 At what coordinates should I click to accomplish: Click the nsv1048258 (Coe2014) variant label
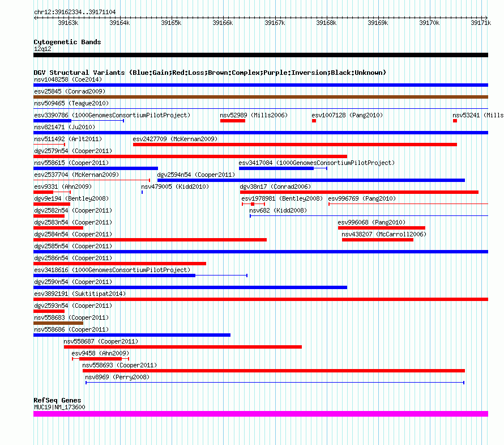point(68,79)
